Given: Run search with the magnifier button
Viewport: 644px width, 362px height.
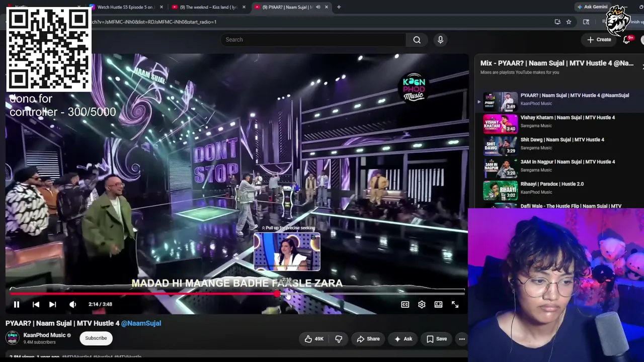Looking at the screenshot, I should click(x=417, y=40).
